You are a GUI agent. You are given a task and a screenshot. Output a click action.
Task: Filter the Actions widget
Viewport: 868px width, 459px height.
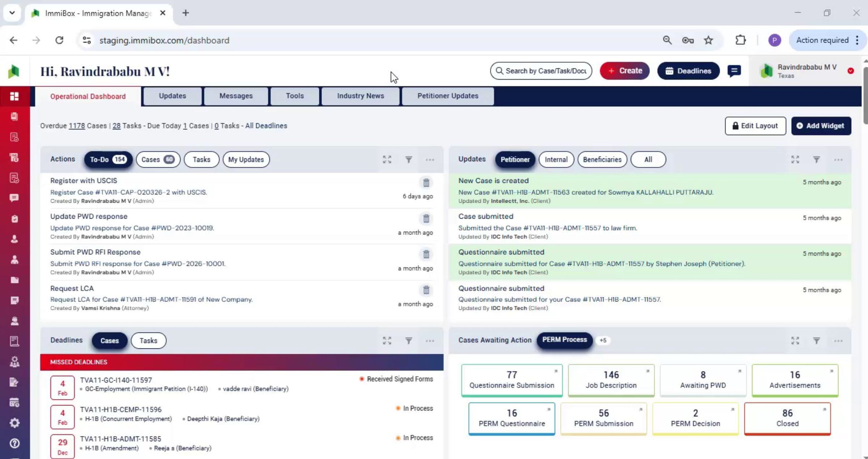point(408,159)
